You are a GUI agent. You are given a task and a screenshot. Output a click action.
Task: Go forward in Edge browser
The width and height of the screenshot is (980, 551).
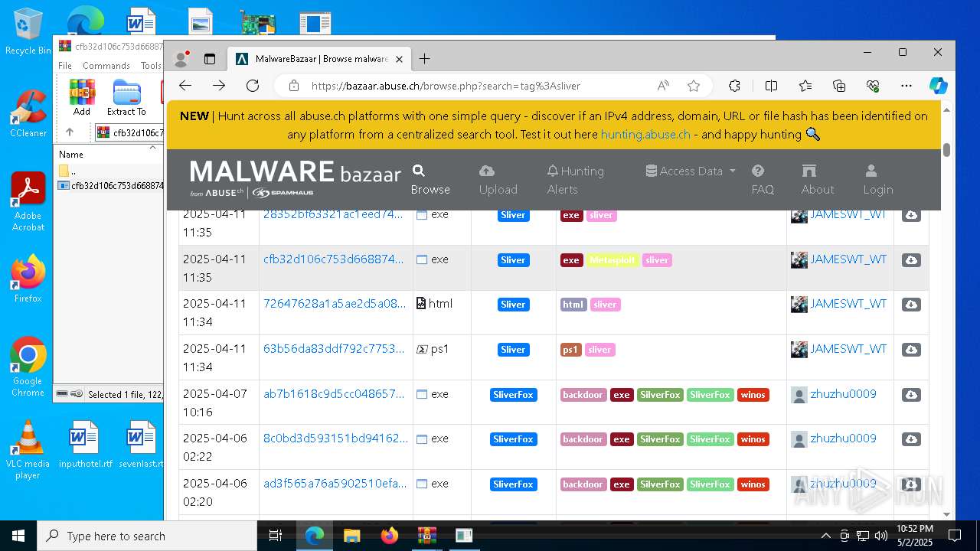point(219,86)
